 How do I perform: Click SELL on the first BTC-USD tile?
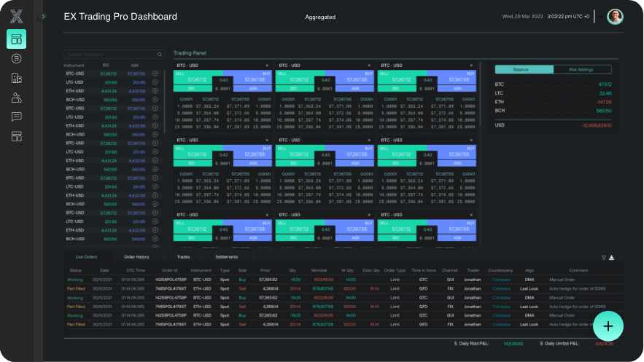click(197, 78)
